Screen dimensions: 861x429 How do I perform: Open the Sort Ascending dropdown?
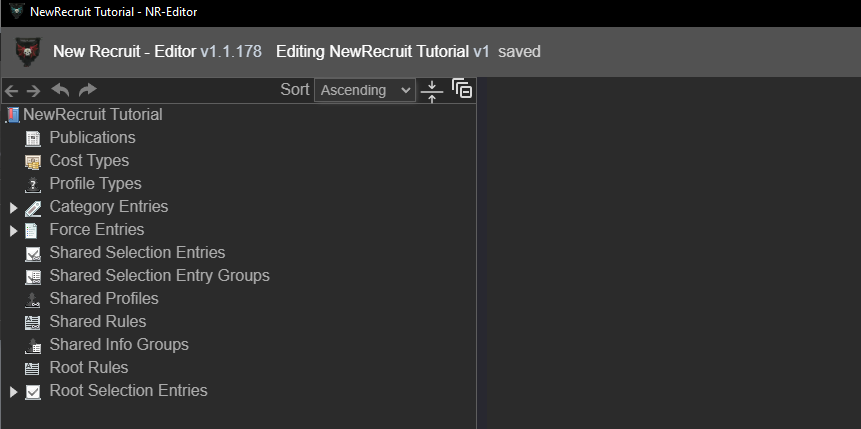pyautogui.click(x=365, y=90)
